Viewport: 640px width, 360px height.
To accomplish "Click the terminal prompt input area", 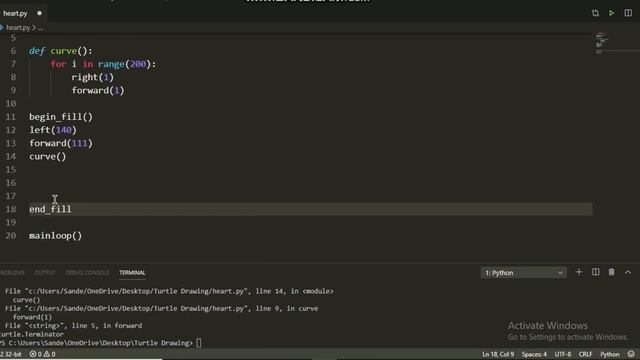I will click(199, 343).
